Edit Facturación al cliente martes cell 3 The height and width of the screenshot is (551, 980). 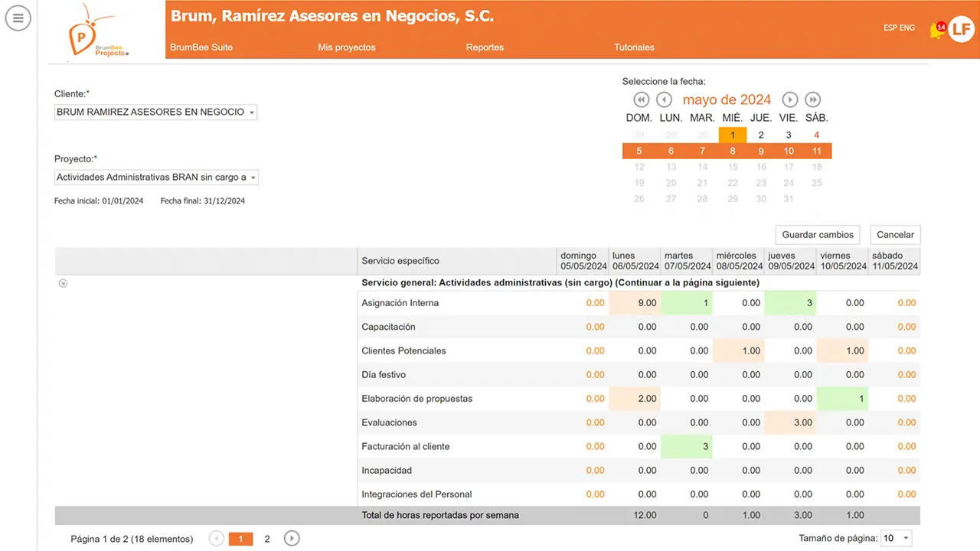687,446
